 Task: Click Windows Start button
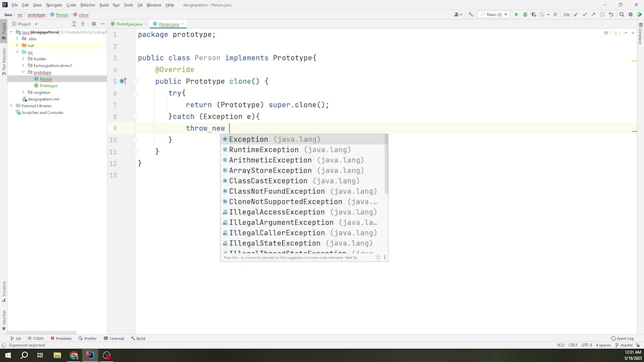pos(8,355)
